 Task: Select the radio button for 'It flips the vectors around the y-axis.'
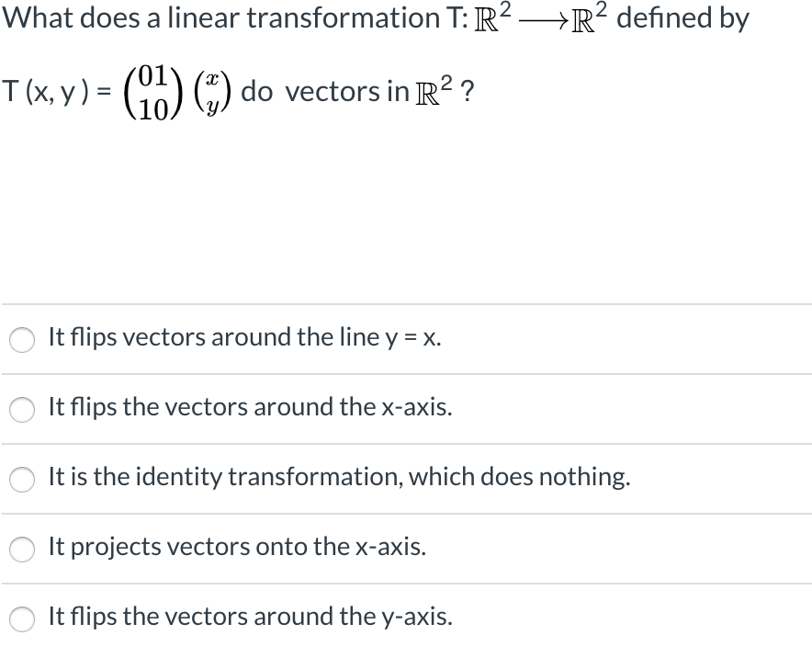(x=22, y=619)
